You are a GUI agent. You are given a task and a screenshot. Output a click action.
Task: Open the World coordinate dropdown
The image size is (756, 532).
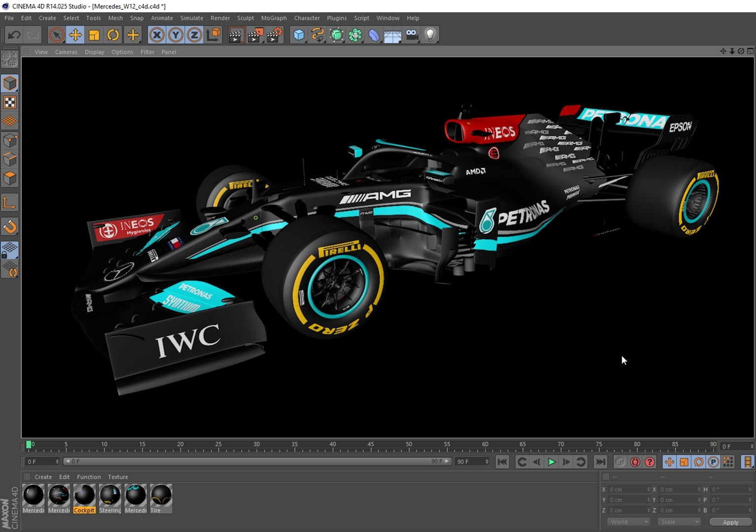tap(629, 522)
